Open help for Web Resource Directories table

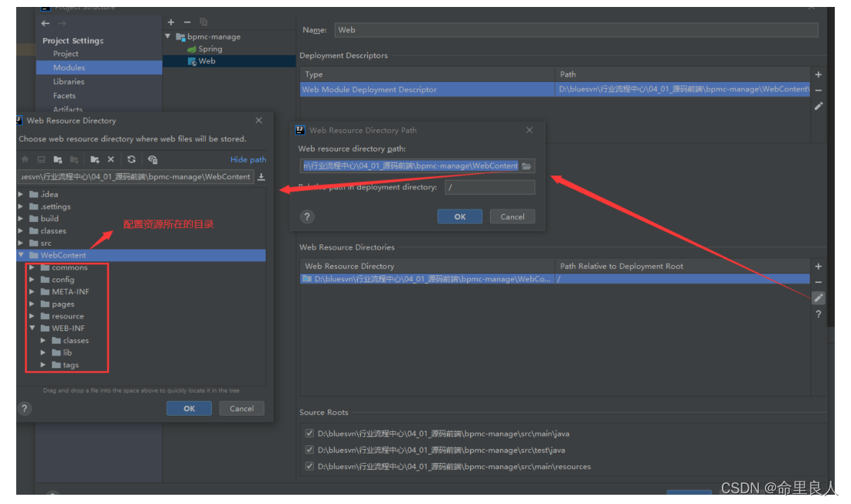(x=819, y=314)
